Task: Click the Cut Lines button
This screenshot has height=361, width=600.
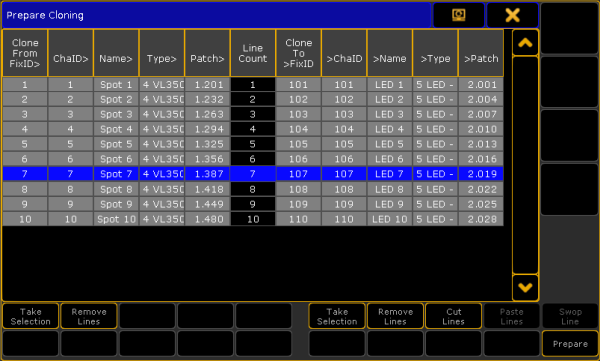Action: (x=453, y=316)
